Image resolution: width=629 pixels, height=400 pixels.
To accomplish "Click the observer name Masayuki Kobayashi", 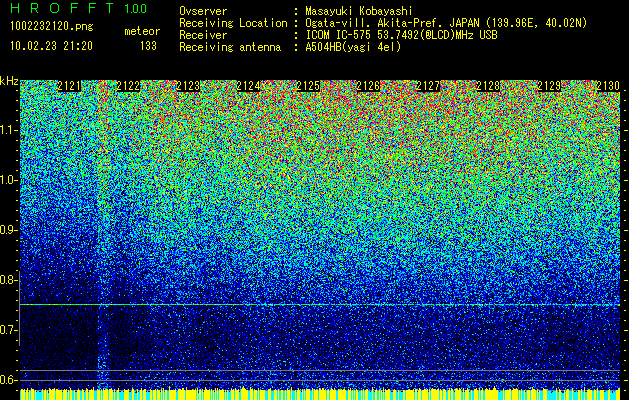I will (358, 11).
